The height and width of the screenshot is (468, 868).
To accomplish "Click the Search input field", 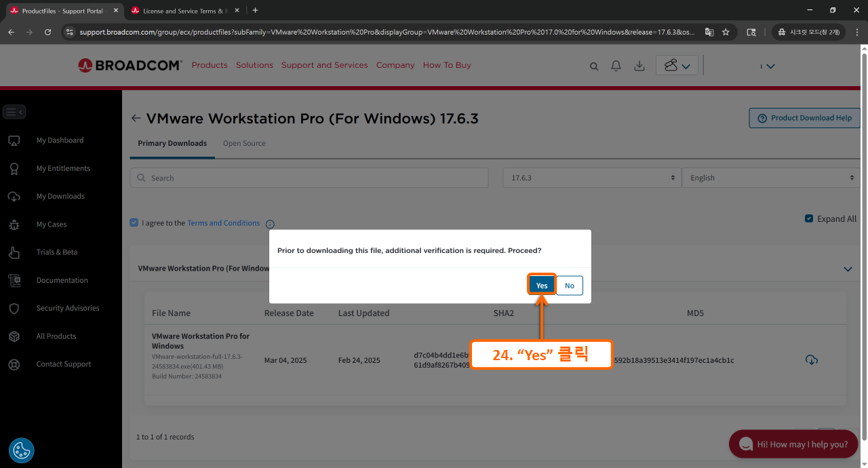I will [x=309, y=178].
